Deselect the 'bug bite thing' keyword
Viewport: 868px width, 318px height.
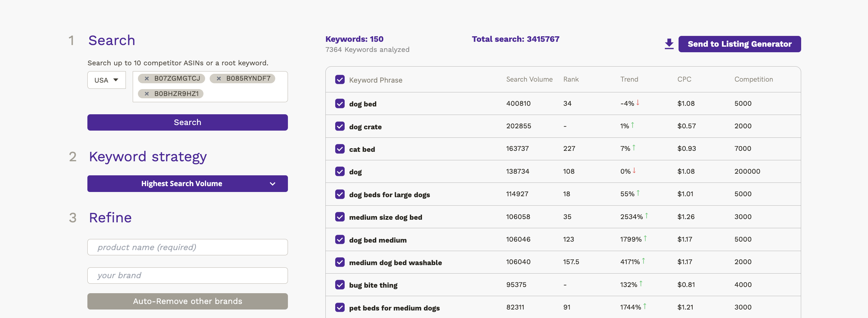coord(340,285)
